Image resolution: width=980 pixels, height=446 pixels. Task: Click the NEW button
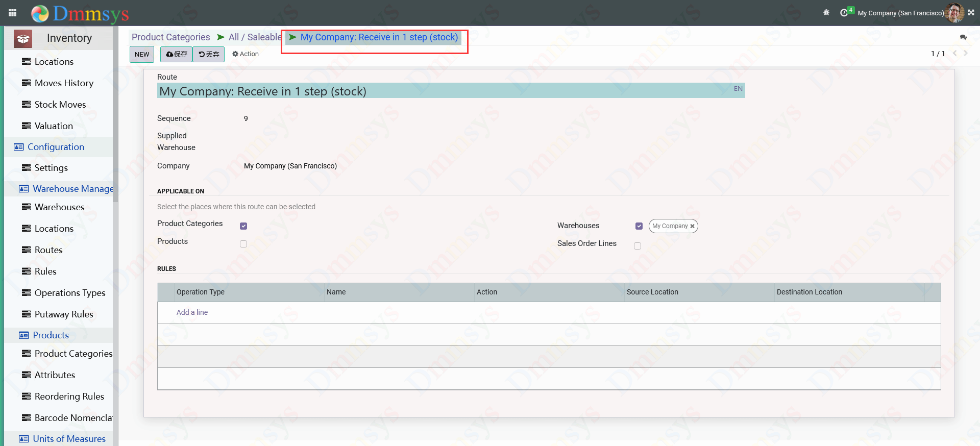142,54
